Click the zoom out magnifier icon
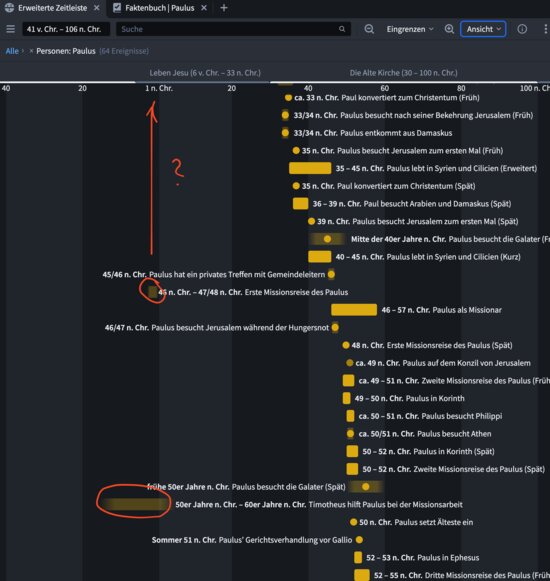This screenshot has width=550, height=581. point(369,29)
